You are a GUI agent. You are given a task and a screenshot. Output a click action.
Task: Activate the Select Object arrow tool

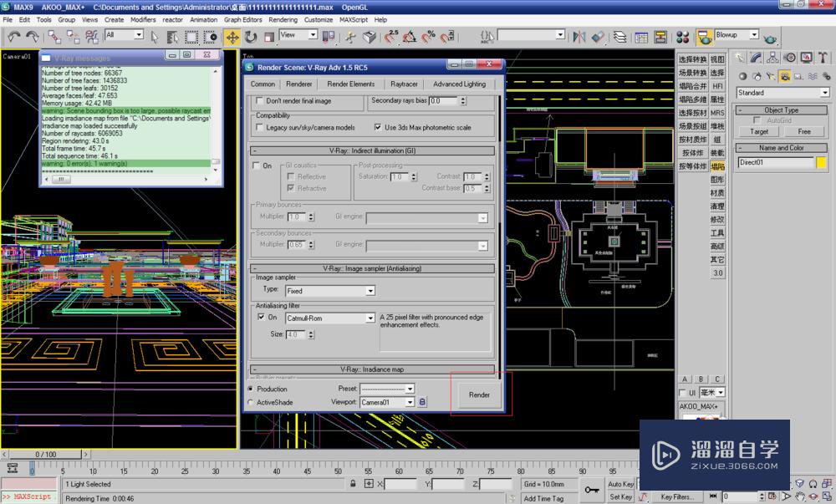pos(155,37)
